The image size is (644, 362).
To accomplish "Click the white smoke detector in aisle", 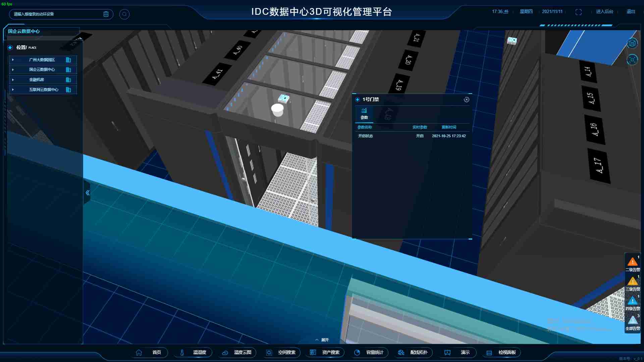I will [277, 110].
